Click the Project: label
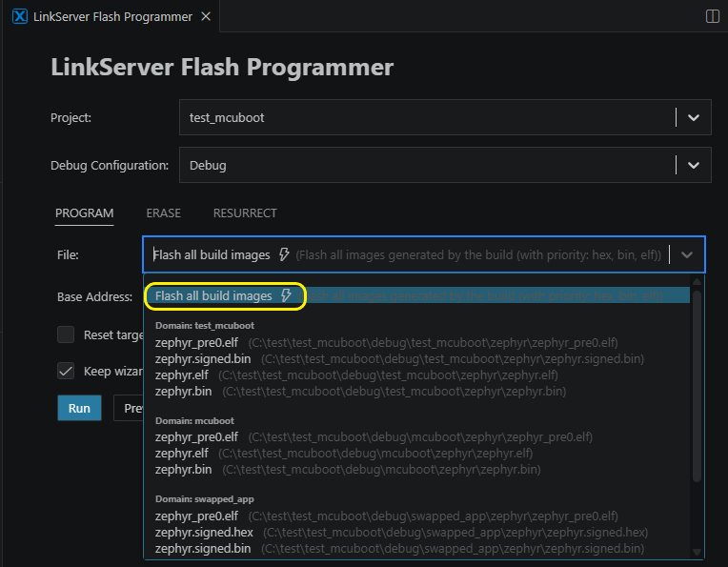Image resolution: width=728 pixels, height=567 pixels. pos(71,117)
